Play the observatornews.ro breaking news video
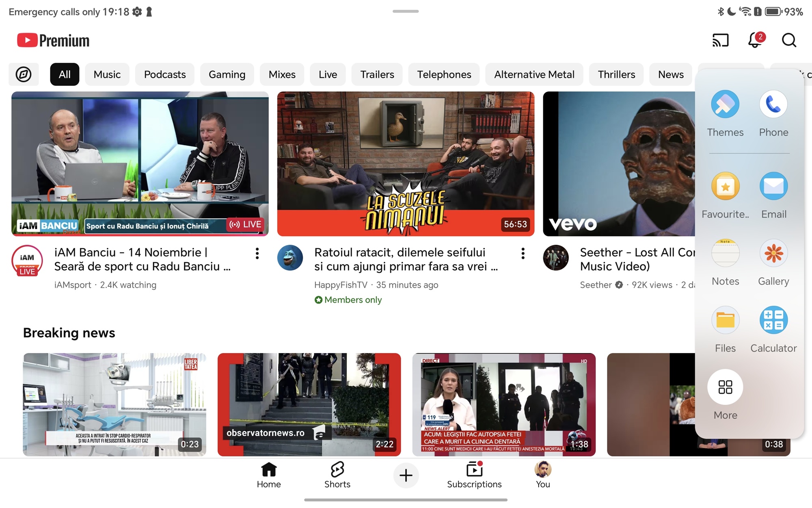Image resolution: width=812 pixels, height=508 pixels. [309, 404]
